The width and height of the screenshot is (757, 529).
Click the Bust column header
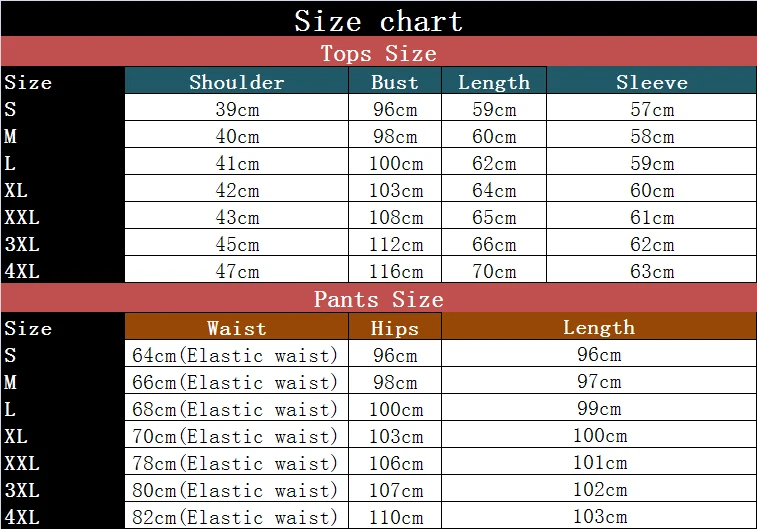pyautogui.click(x=395, y=82)
